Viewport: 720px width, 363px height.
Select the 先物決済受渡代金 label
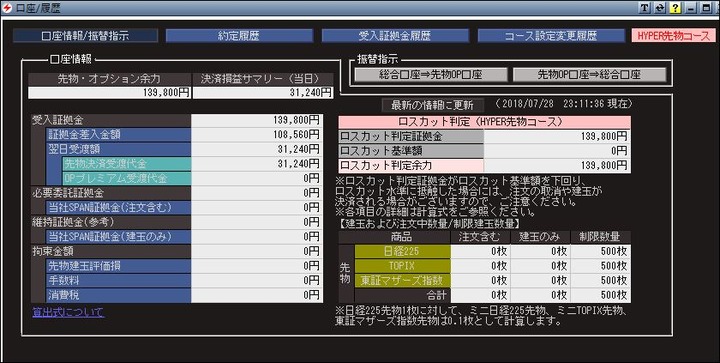[x=126, y=164]
